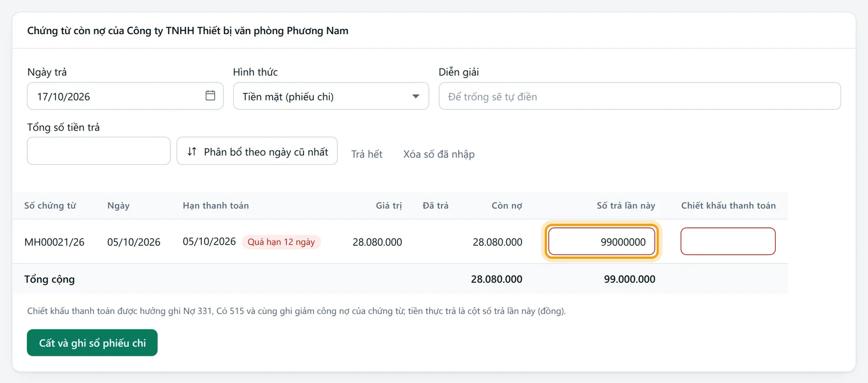Click the Ngày column header
The width and height of the screenshot is (868, 383).
pos(118,206)
